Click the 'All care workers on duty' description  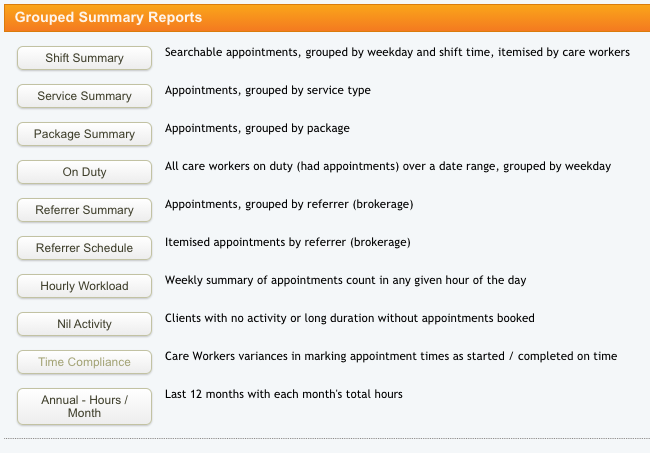point(387,166)
